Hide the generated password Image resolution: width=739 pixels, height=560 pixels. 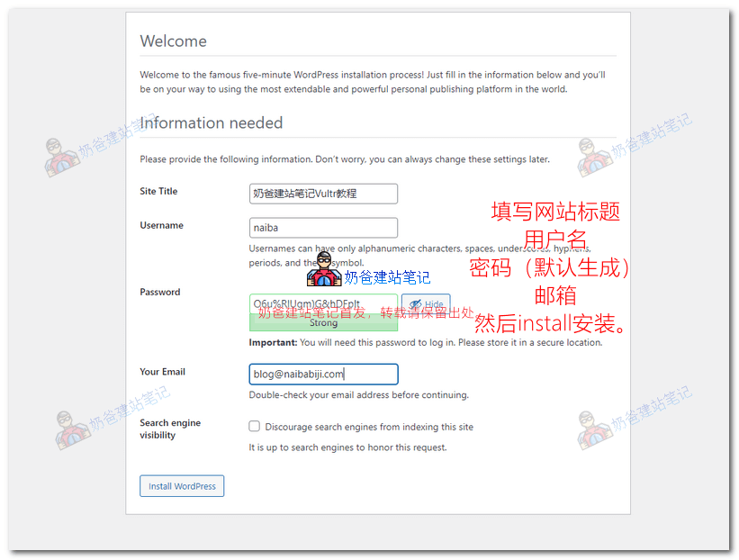pyautogui.click(x=428, y=304)
